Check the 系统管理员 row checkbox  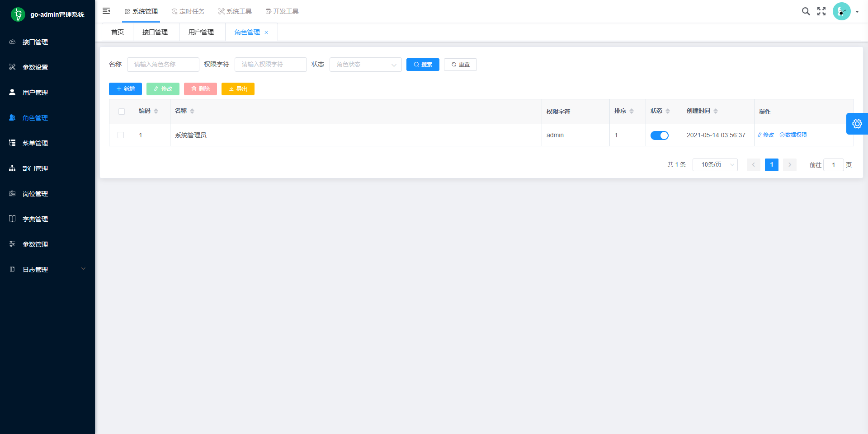click(121, 135)
